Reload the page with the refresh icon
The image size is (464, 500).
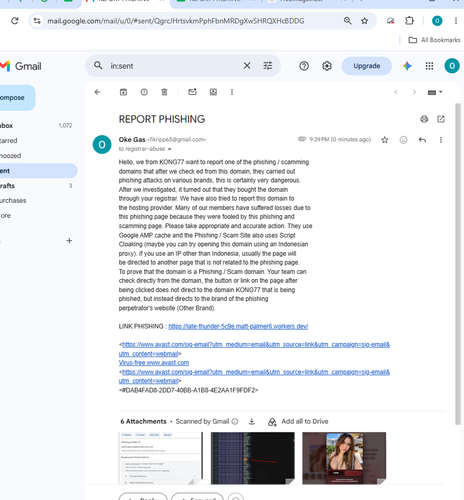(15, 21)
